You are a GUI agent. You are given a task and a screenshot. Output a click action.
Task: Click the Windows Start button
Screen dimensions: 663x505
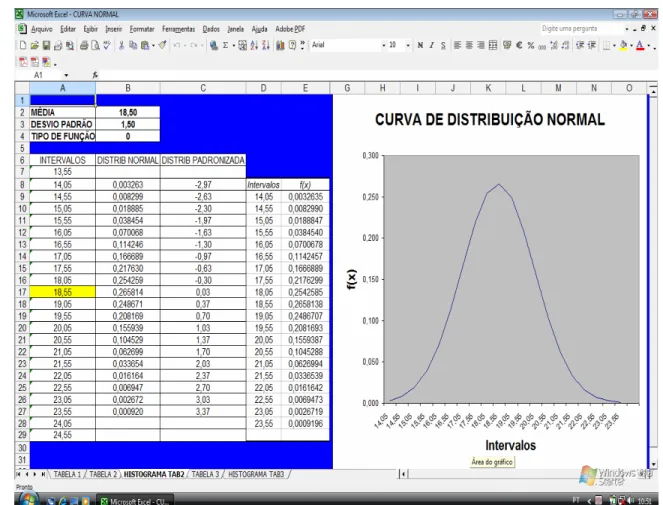click(x=28, y=499)
